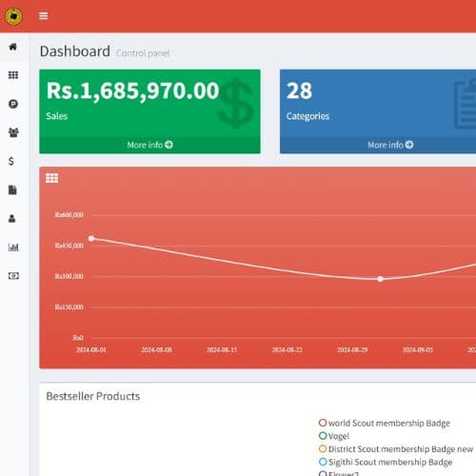Toggle Sigithi Scout membership Badge legend item

(386, 462)
